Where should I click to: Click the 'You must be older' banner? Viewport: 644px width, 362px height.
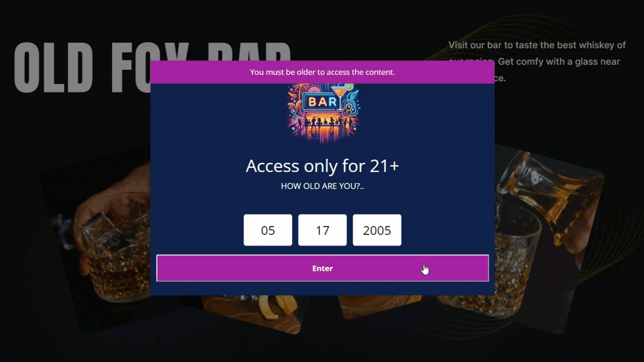pos(323,72)
